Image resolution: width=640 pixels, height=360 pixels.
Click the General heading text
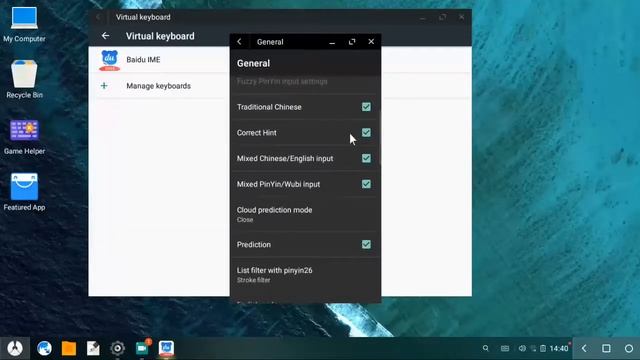(x=253, y=63)
